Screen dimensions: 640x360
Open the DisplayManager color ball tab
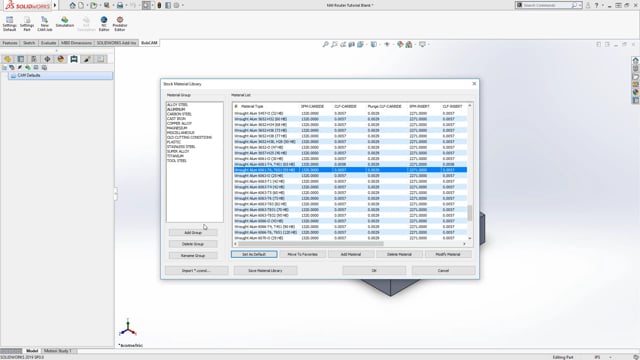coord(60,59)
